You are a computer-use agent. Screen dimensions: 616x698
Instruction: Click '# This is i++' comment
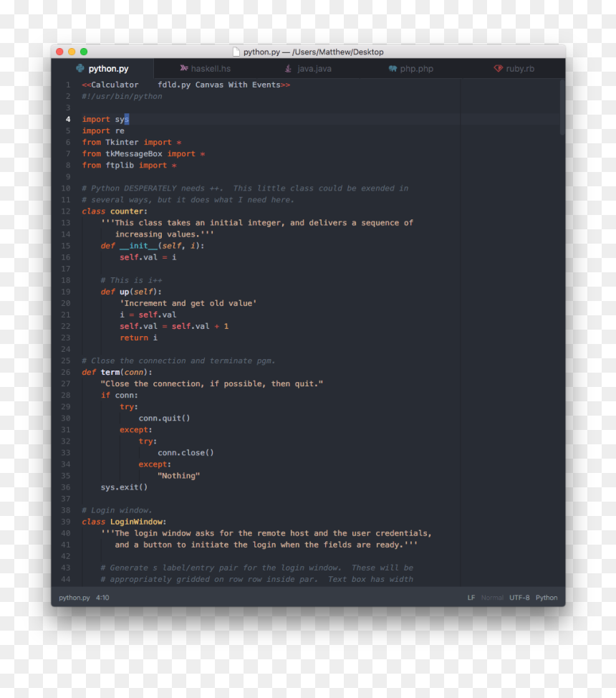(131, 280)
